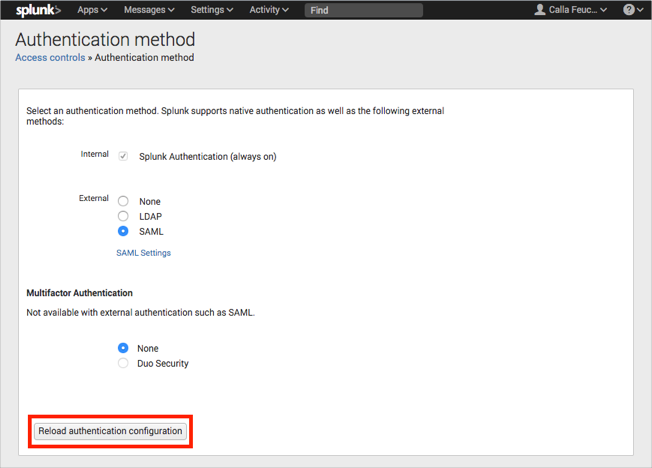Expand the Messages menu

click(149, 10)
